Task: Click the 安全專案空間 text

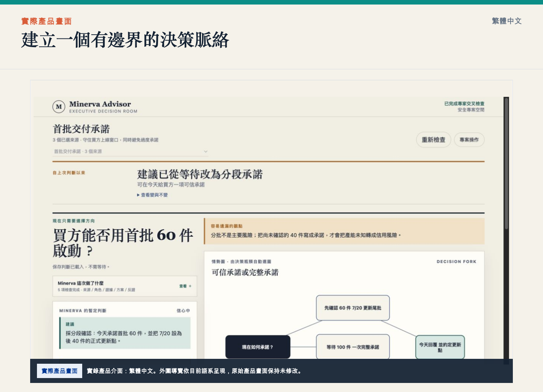Action: coord(471,110)
